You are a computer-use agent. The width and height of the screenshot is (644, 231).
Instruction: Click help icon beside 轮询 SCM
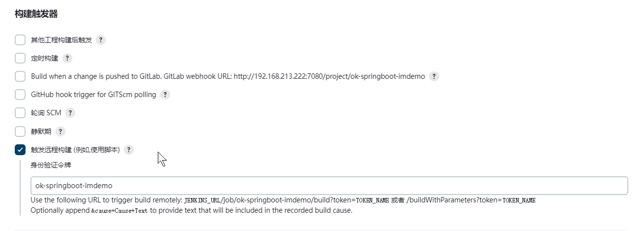tap(70, 113)
